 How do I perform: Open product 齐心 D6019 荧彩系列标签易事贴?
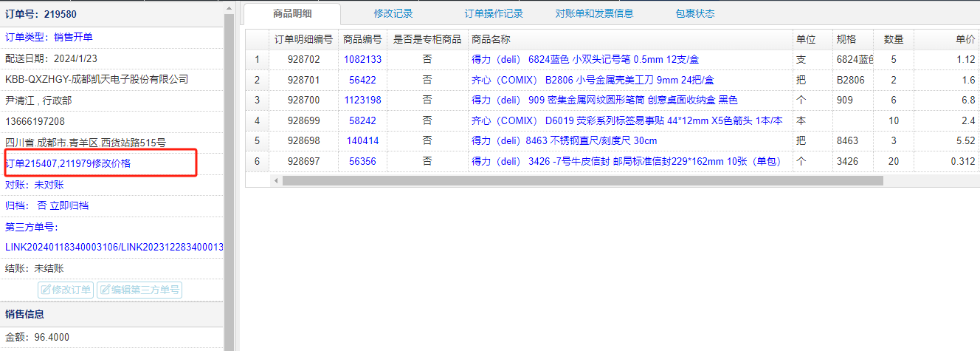pos(627,120)
